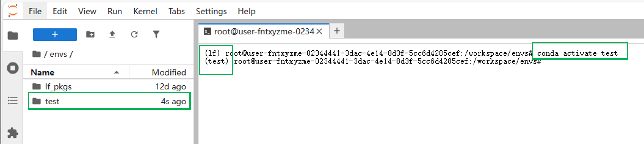Open the File Browser sidebar panel
This screenshot has width=644, height=144.
point(12,36)
